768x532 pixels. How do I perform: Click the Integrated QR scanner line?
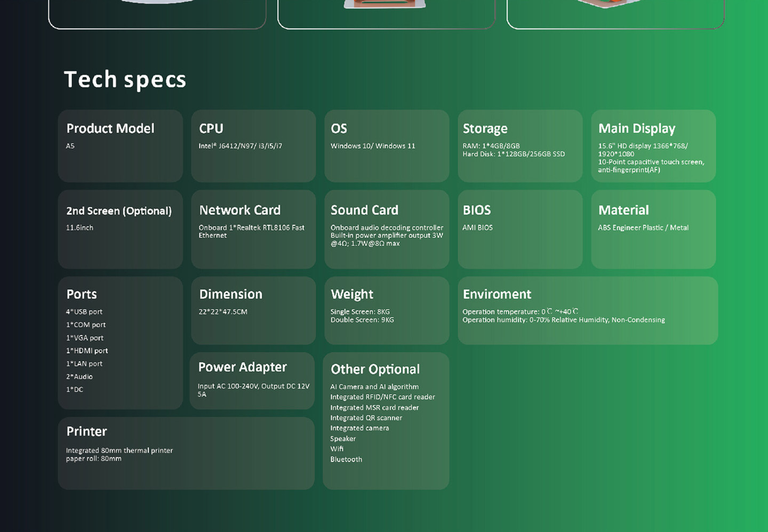[x=366, y=418]
